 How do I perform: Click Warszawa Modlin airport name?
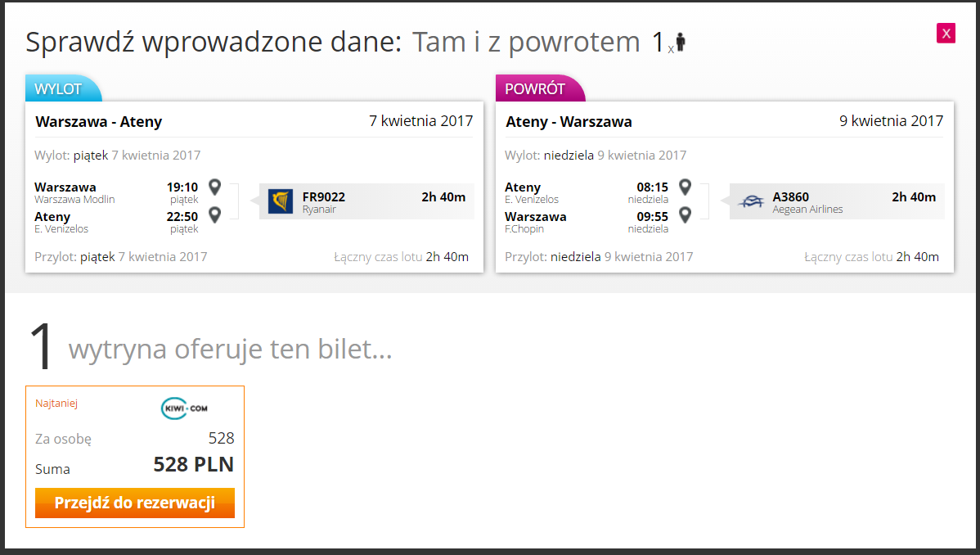74,200
